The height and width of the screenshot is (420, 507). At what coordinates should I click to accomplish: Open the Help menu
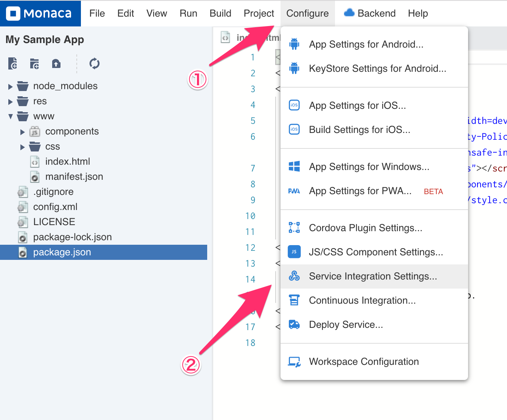(418, 13)
